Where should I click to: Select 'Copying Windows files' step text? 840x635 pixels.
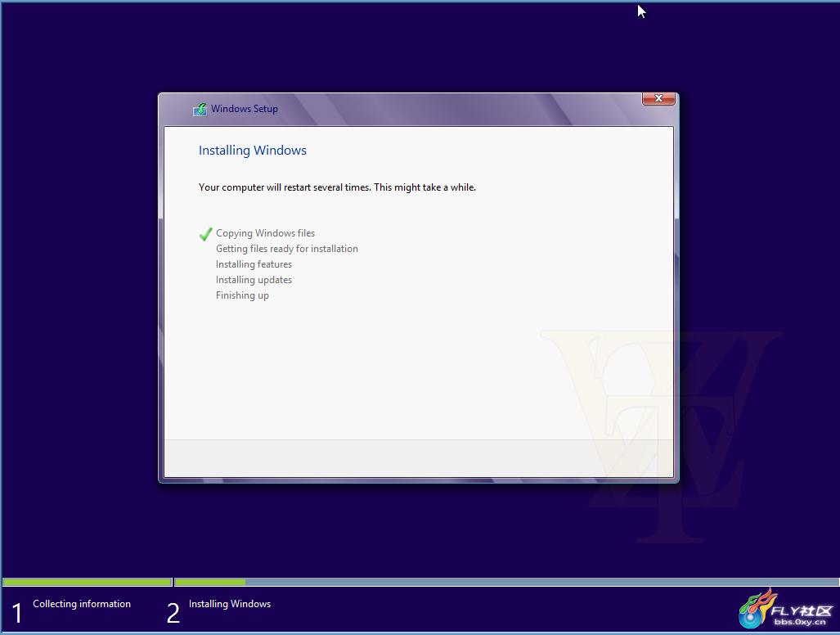(265, 233)
